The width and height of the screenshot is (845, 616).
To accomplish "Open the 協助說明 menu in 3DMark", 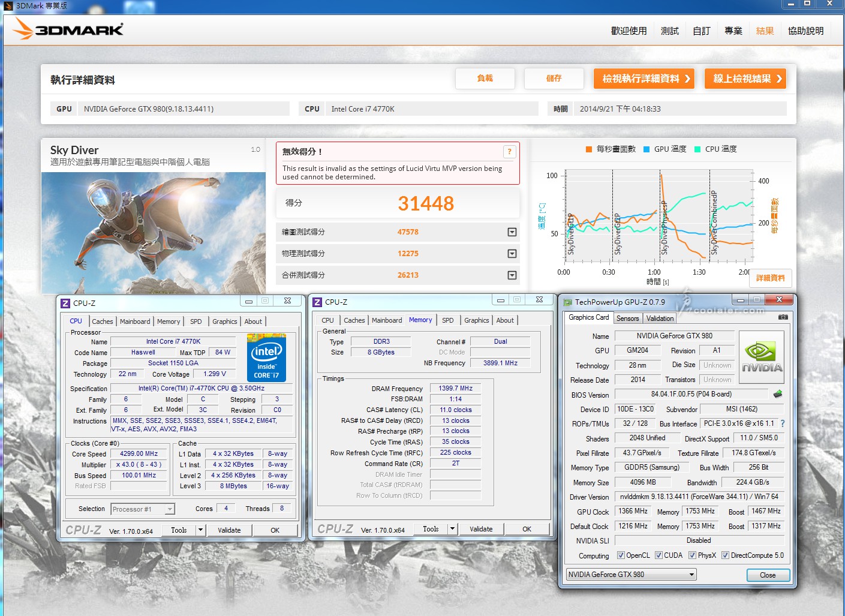I will click(x=805, y=31).
